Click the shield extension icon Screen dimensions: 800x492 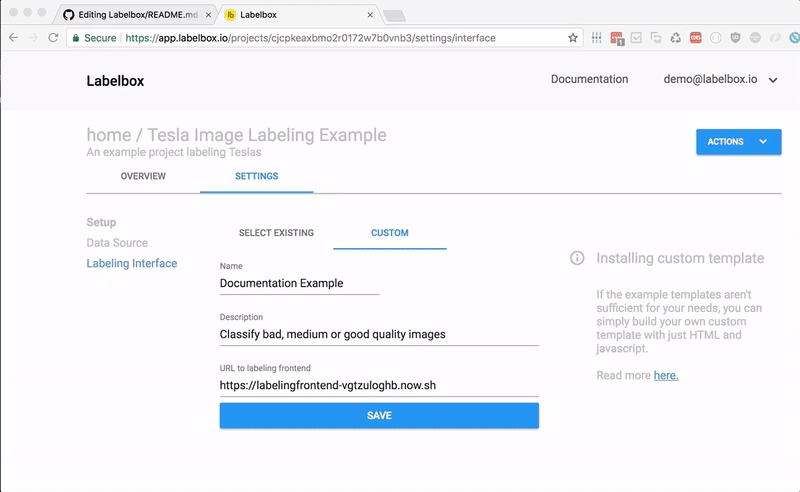click(x=735, y=38)
